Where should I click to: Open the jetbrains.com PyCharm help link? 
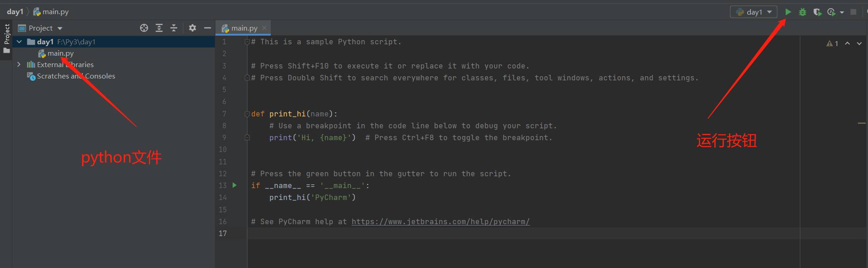tap(440, 221)
